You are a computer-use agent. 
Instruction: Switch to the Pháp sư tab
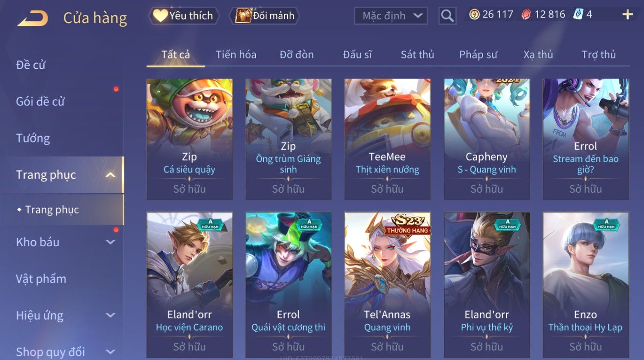click(x=478, y=54)
